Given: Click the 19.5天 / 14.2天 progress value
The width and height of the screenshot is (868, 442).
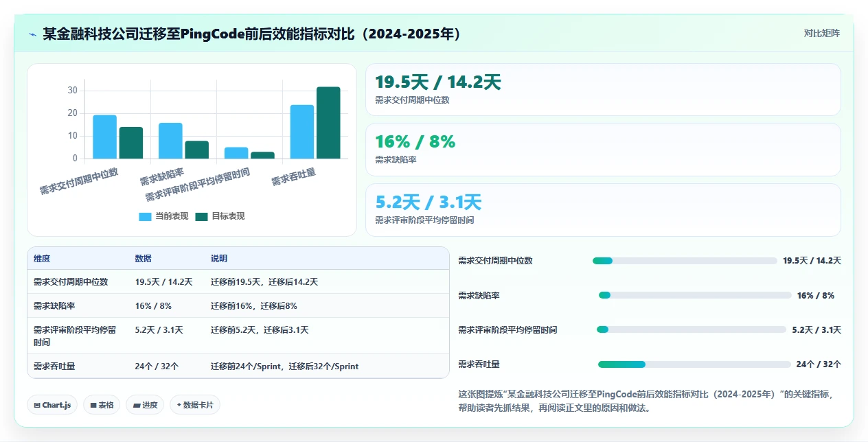Looking at the screenshot, I should click(x=812, y=261).
